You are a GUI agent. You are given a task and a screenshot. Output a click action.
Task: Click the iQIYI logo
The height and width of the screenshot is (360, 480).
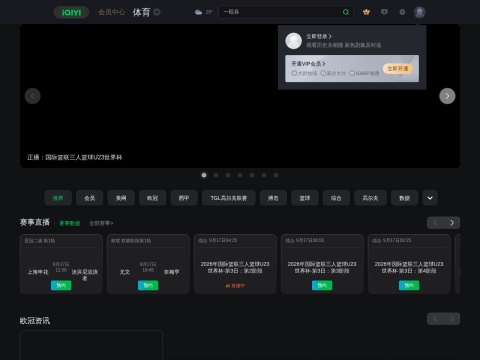(71, 12)
